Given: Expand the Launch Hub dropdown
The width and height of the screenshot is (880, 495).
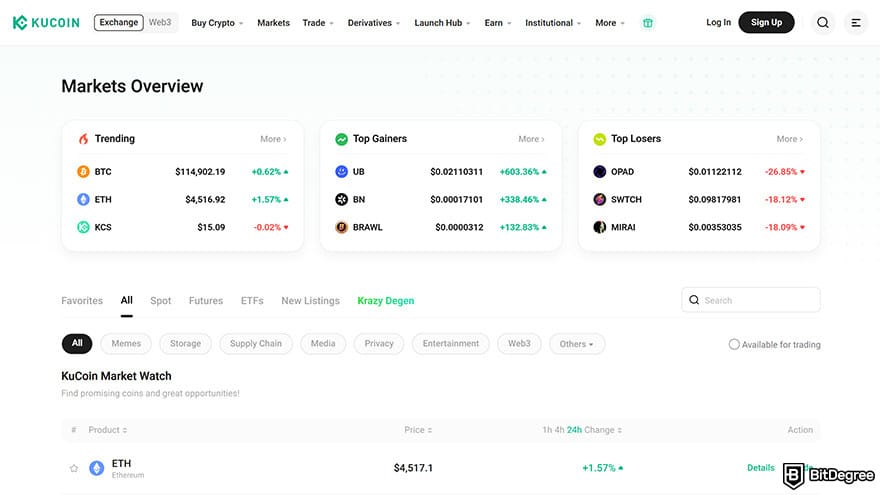Looking at the screenshot, I should coord(442,23).
